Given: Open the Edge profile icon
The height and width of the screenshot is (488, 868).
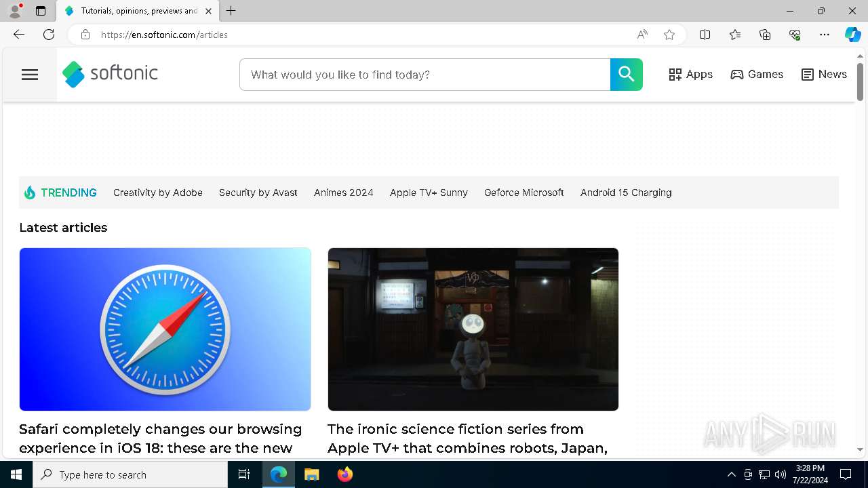Looking at the screenshot, I should 15,11.
